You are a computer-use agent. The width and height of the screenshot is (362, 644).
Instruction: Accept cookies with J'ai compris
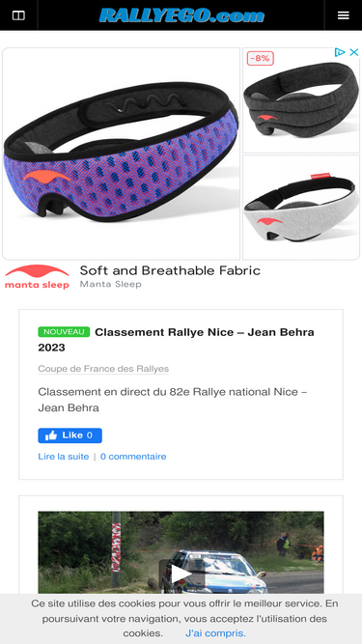click(215, 633)
